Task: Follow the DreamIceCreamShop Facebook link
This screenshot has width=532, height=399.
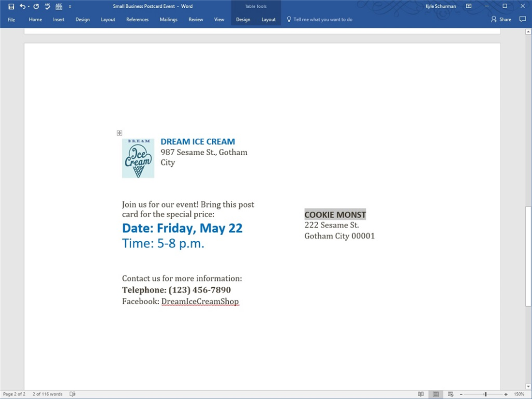Action: coord(200,301)
